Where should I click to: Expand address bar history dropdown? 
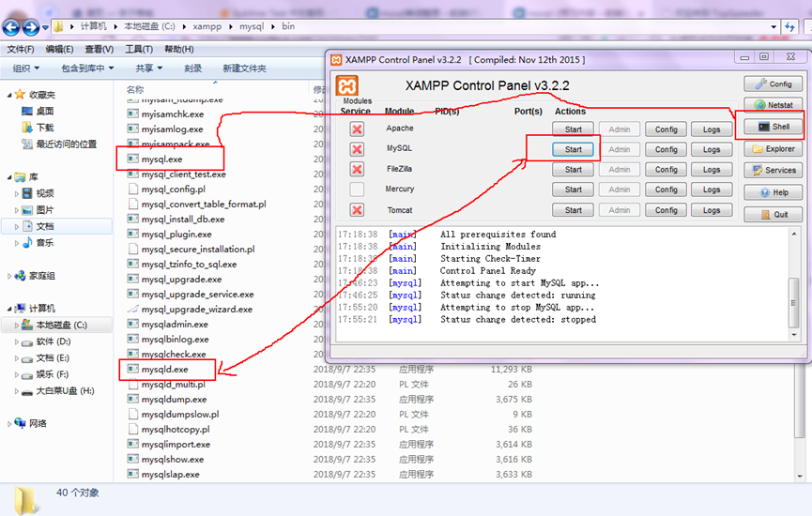[774, 27]
